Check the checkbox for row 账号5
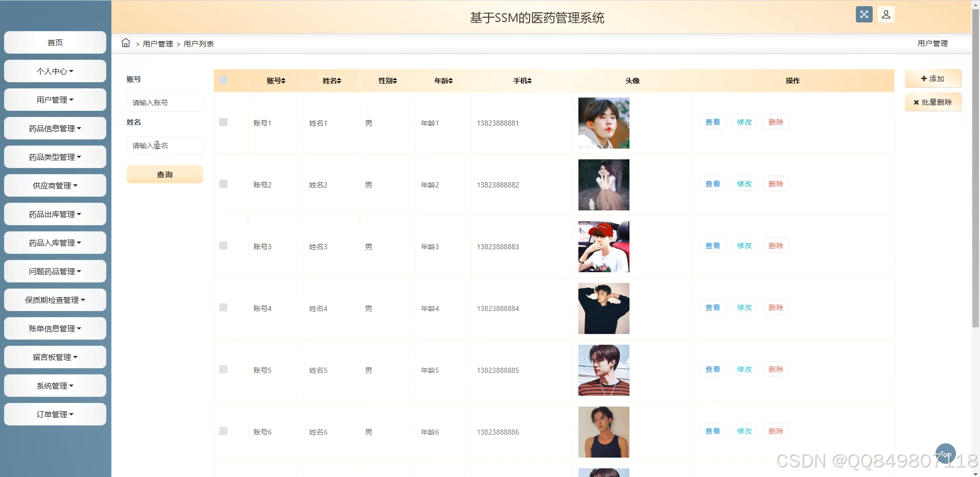This screenshot has width=980, height=477. (223, 369)
